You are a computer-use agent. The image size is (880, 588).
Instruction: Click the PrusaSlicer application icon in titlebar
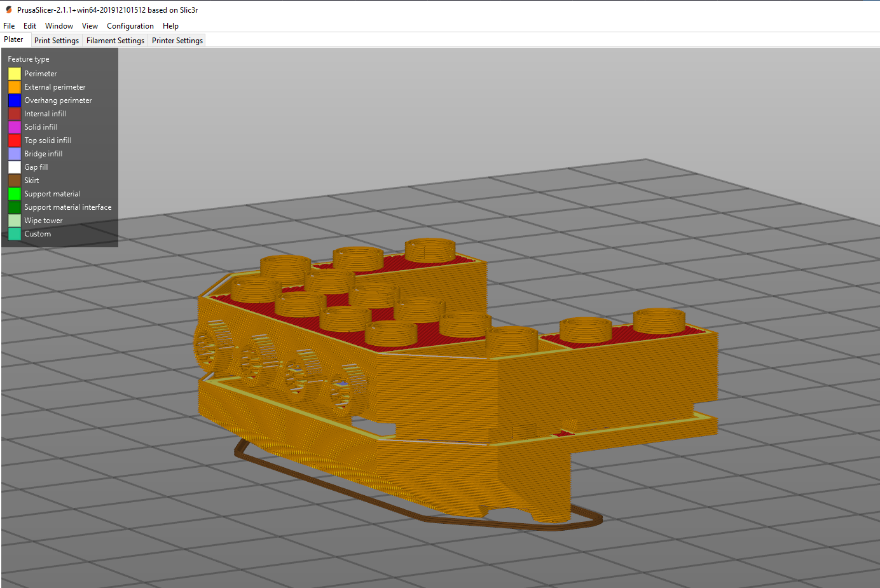[8, 10]
